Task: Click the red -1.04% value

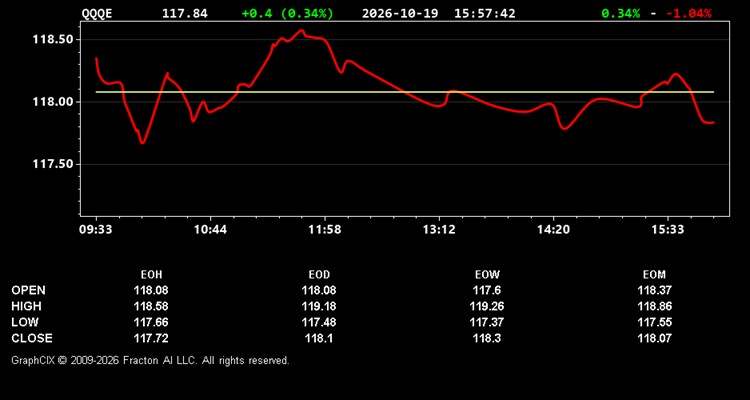Action: click(689, 13)
